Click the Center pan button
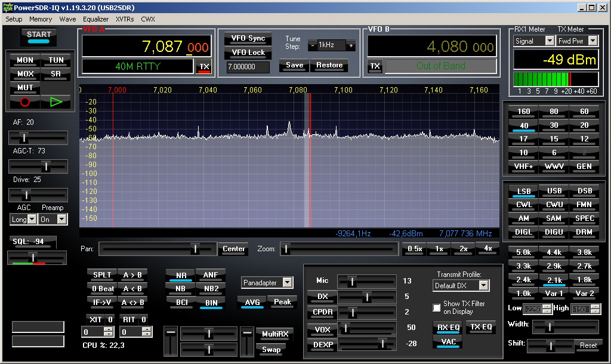Viewport: 611px width, 364px height. pos(233,249)
